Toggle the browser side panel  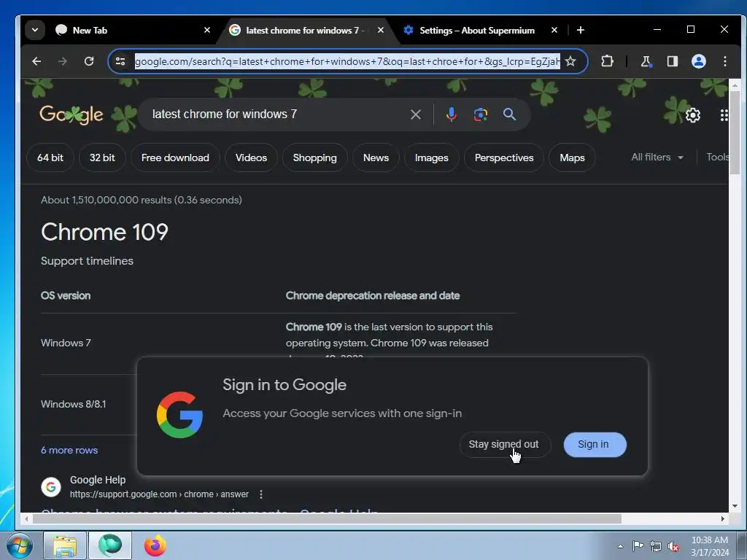tap(672, 61)
